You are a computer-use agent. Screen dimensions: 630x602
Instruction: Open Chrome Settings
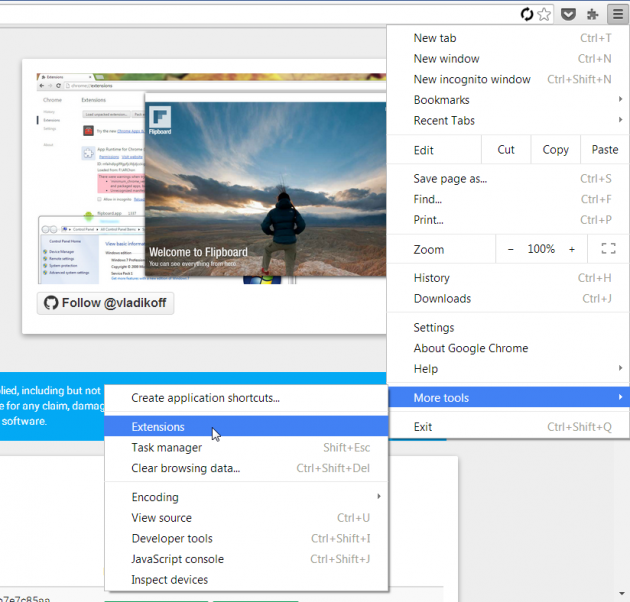[x=508, y=328]
